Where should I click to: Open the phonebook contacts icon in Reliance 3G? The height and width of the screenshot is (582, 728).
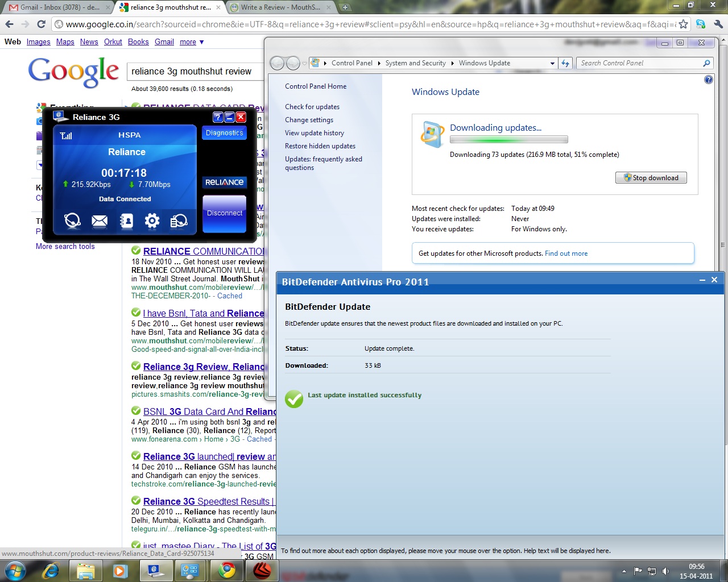pyautogui.click(x=126, y=221)
